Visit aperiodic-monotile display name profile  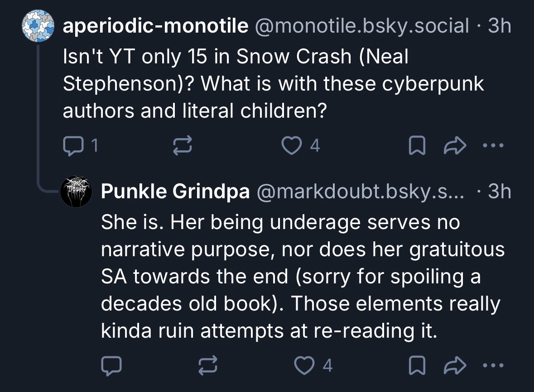click(155, 26)
